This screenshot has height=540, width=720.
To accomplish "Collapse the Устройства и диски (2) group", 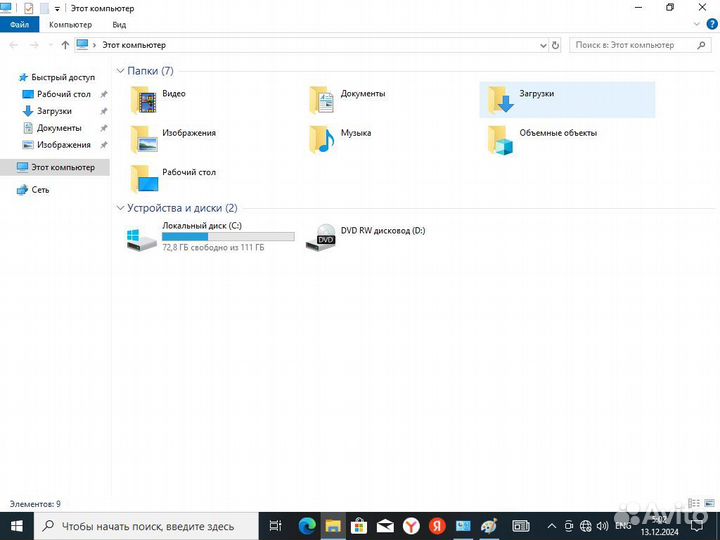I will point(120,208).
